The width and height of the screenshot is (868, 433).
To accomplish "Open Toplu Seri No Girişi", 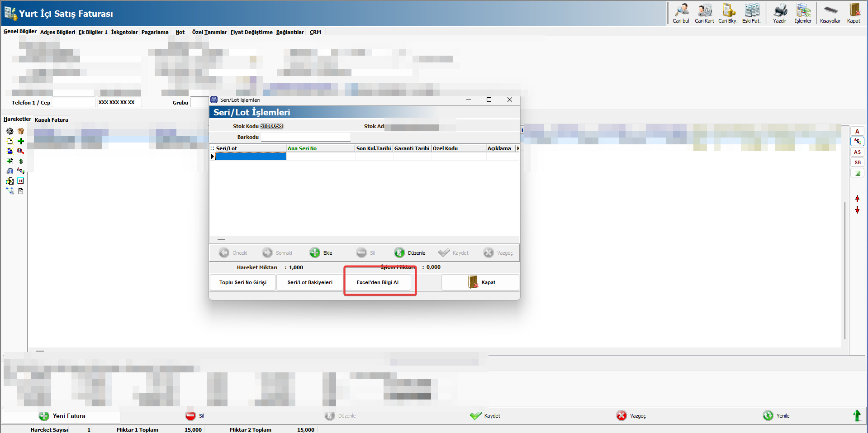I will click(243, 282).
